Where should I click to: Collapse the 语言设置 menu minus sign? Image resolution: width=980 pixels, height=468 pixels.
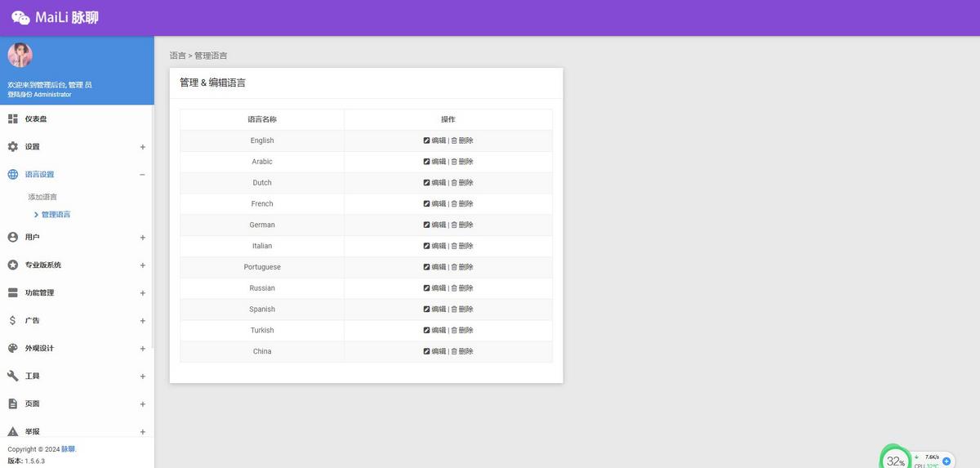[142, 175]
